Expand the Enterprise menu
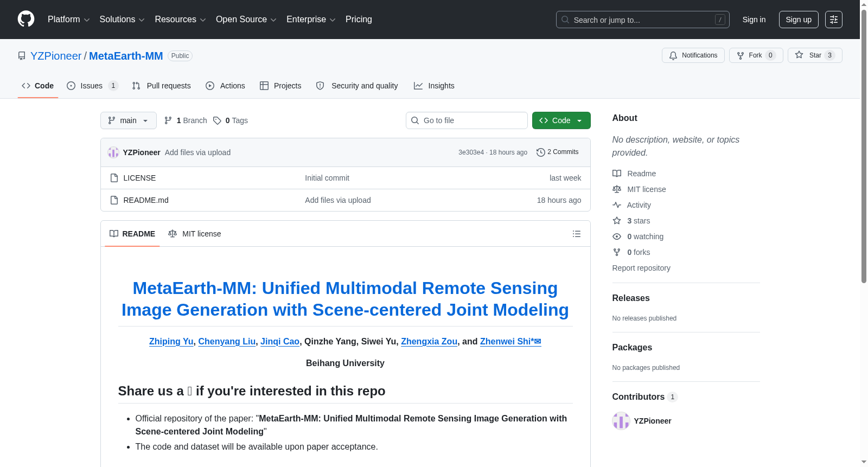 [311, 20]
